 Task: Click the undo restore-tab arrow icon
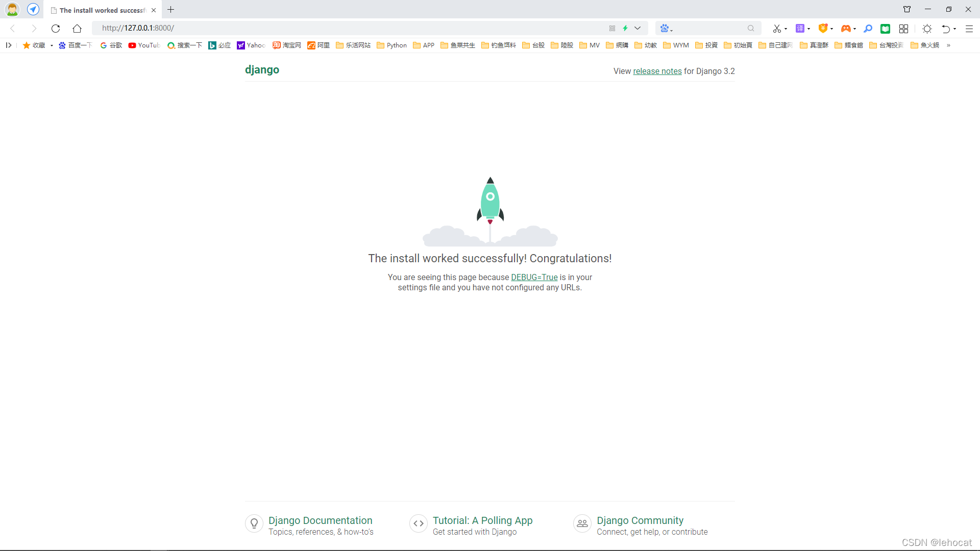click(x=946, y=29)
